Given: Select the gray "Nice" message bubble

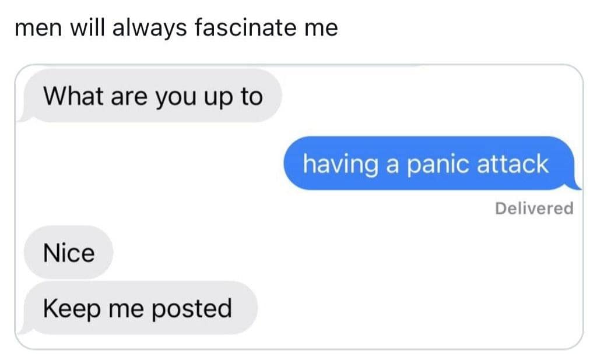Looking at the screenshot, I should click(69, 253).
